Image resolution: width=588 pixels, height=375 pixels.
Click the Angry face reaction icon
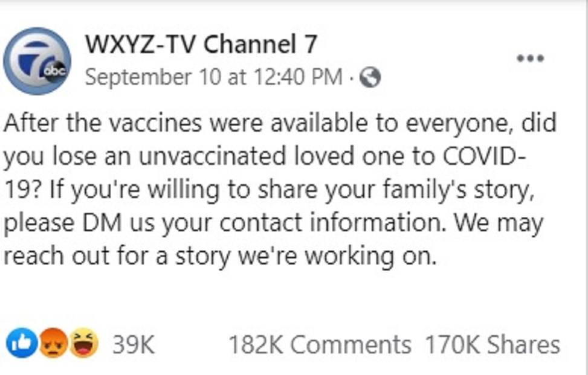point(53,344)
